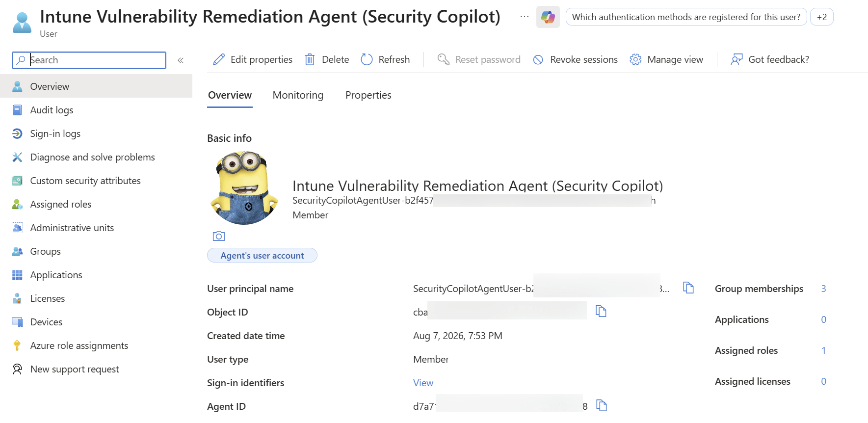The image size is (868, 423).
Task: Click the Groups sidebar icon
Action: coord(17,251)
